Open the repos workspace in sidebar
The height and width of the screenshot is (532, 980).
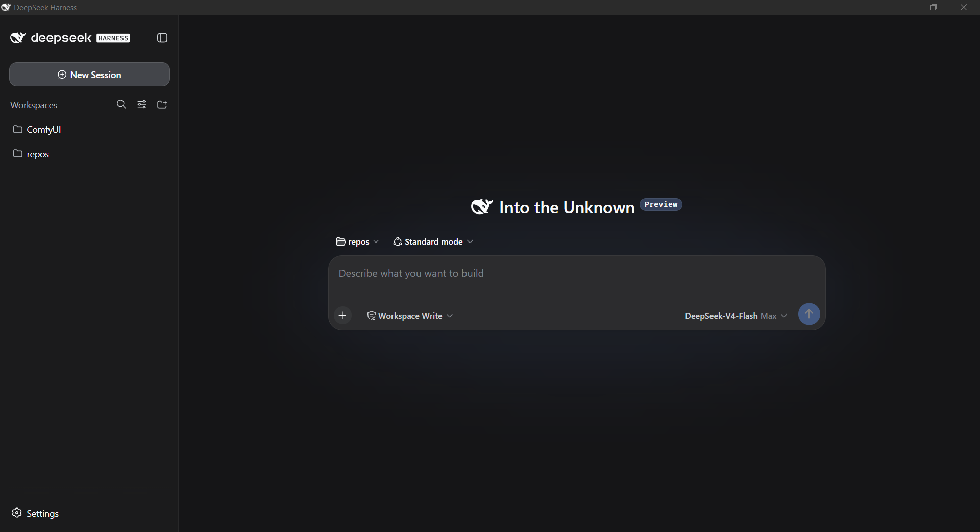coord(89,154)
